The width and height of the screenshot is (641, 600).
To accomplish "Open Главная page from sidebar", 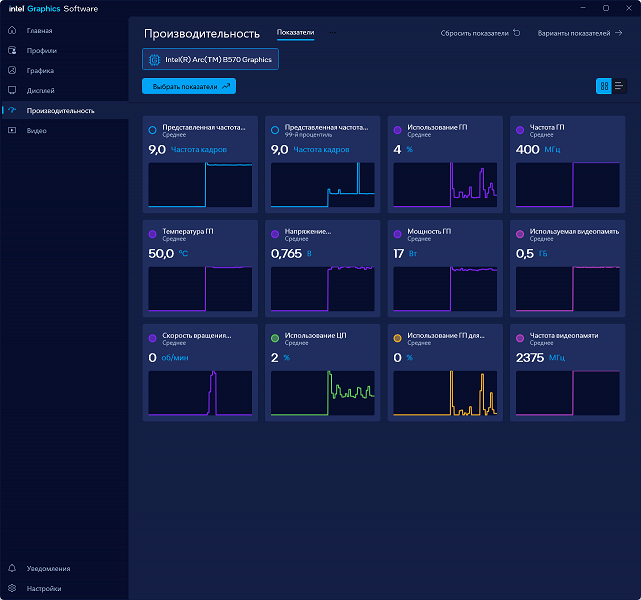I will [x=40, y=31].
